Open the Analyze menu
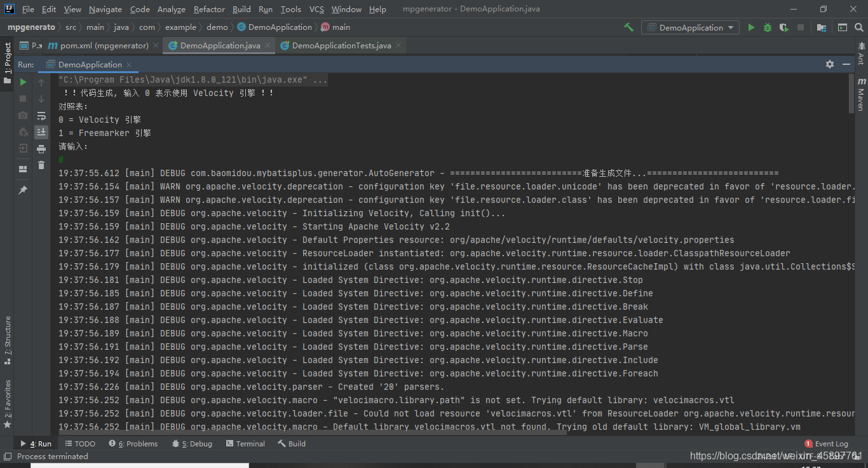Image resolution: width=868 pixels, height=468 pixels. tap(172, 9)
